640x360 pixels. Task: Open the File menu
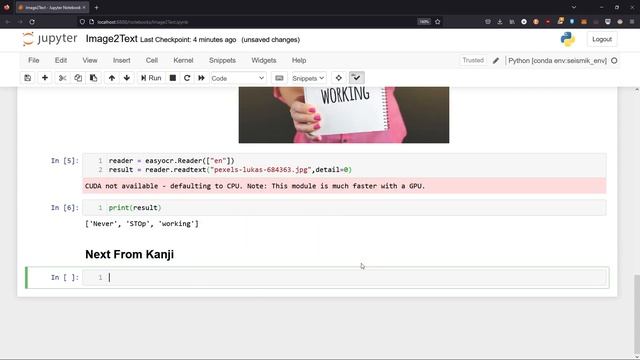(x=33, y=60)
